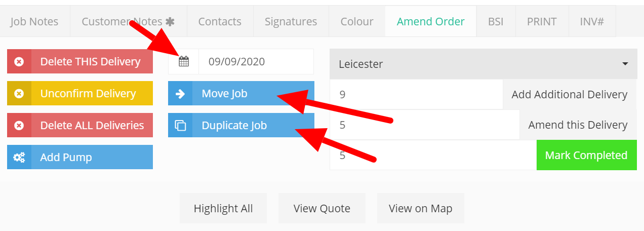The image size is (644, 231).
Task: Switch to the Job Notes tab
Action: pos(34,21)
